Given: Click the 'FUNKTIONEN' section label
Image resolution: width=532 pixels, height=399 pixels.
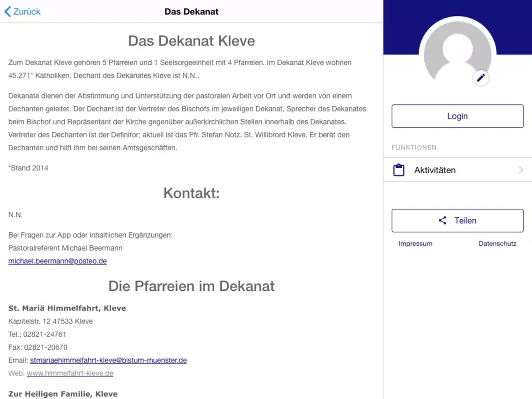Looking at the screenshot, I should (414, 148).
